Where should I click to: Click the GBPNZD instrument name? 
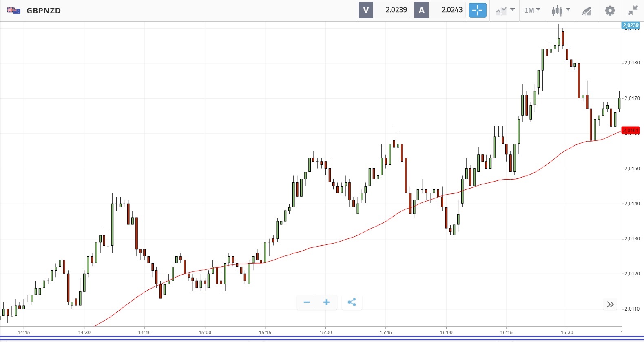(44, 11)
